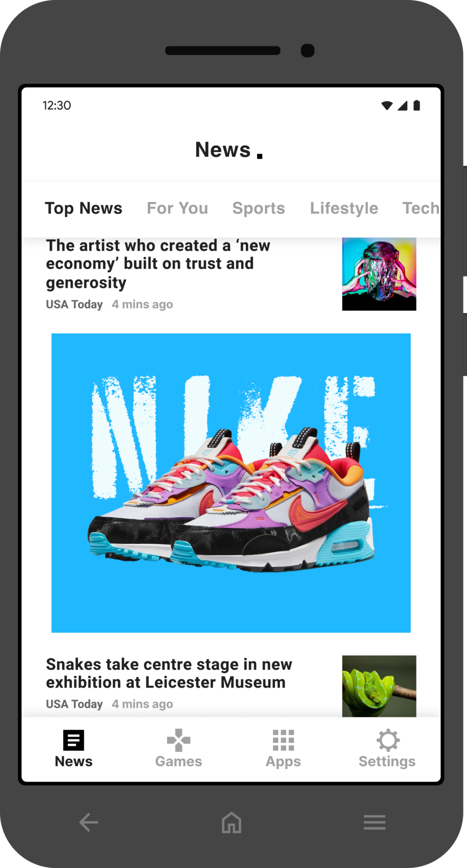Switch to the For You tab

tap(178, 208)
